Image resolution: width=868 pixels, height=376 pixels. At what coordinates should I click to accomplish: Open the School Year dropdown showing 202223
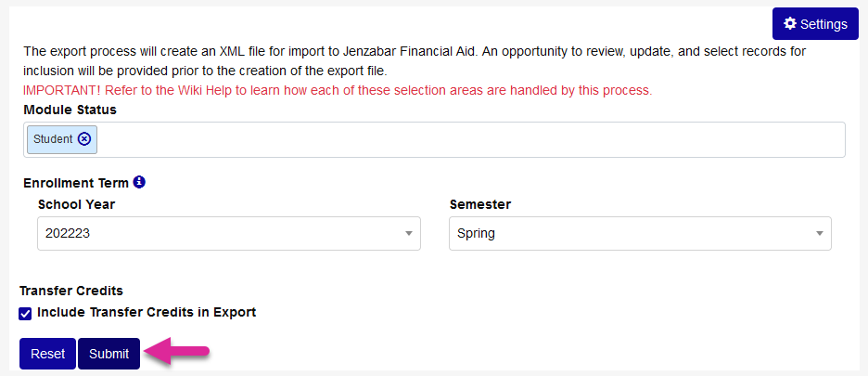[x=223, y=234]
